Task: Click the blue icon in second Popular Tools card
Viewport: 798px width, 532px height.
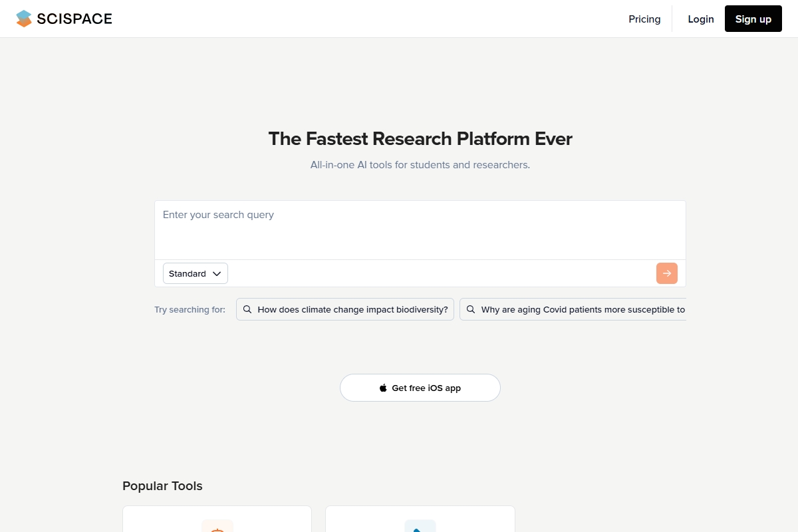Action: pyautogui.click(x=420, y=527)
